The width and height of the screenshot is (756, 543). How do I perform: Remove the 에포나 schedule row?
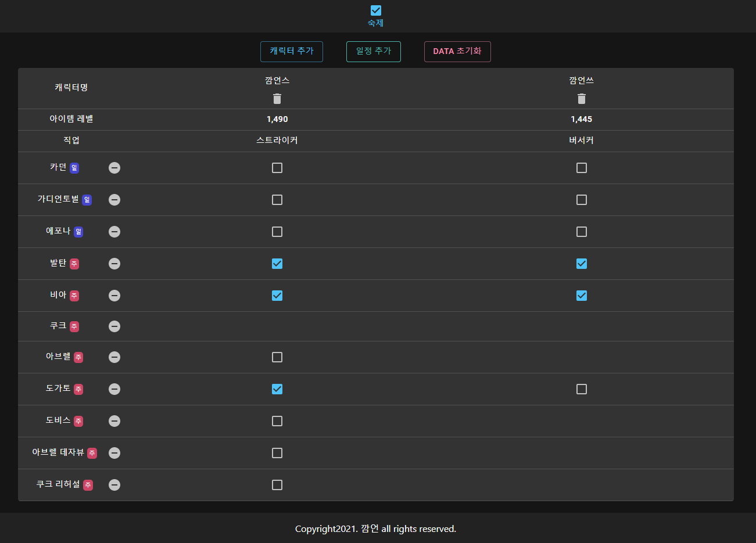click(114, 232)
